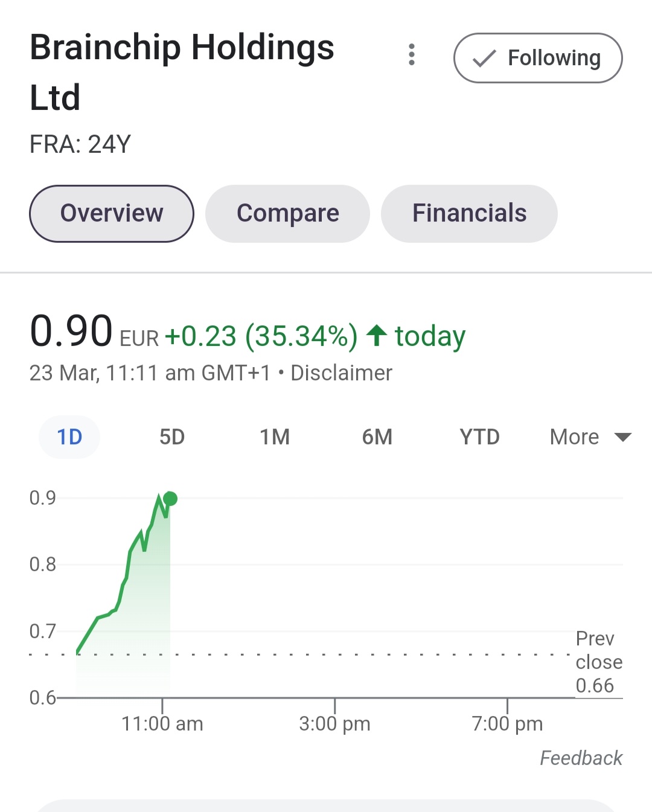Click the green up arrow price indicator
The width and height of the screenshot is (652, 812).
[377, 336]
